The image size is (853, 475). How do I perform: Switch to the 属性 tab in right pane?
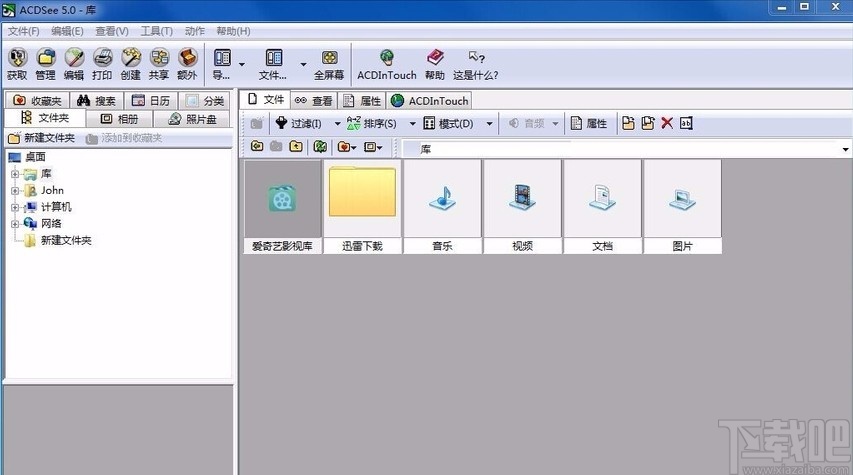point(362,101)
